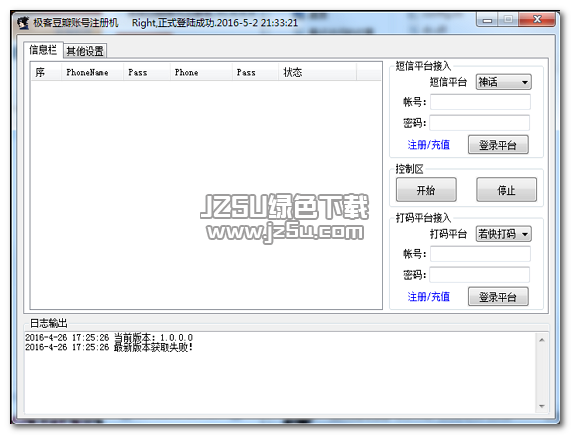Image resolution: width=571 pixels, height=435 pixels.
Task: Click the Phone column header
Action: click(201, 72)
